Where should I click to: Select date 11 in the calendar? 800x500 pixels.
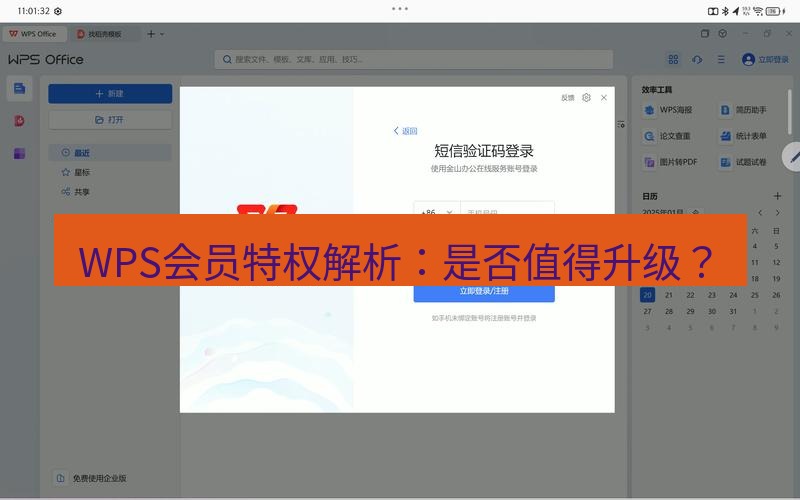755,262
